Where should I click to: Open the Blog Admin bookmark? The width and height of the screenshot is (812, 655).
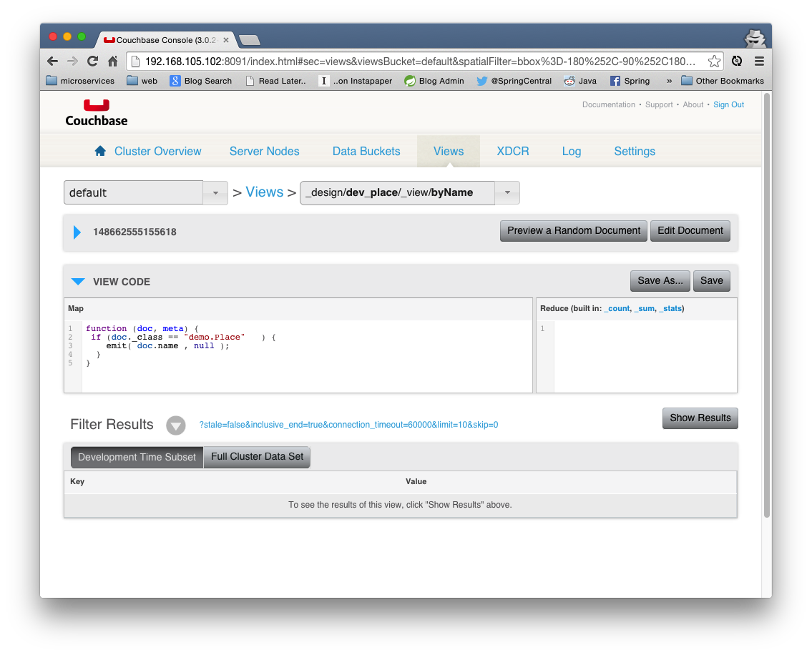[434, 81]
